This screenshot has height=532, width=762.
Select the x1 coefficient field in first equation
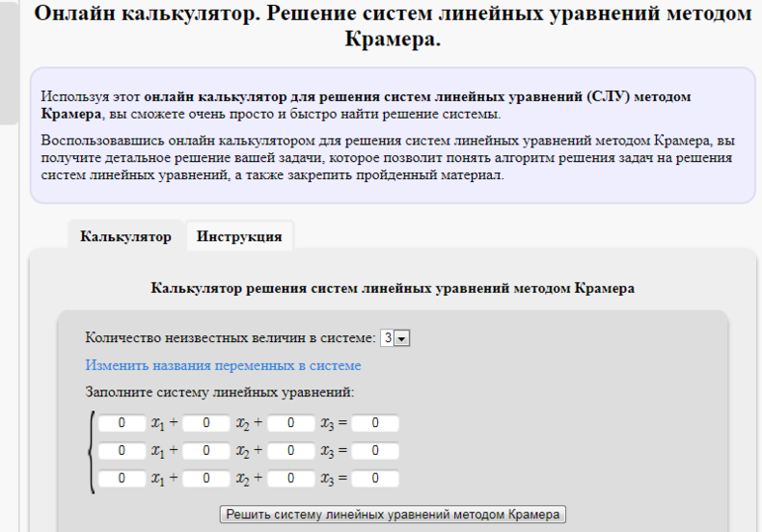[122, 423]
